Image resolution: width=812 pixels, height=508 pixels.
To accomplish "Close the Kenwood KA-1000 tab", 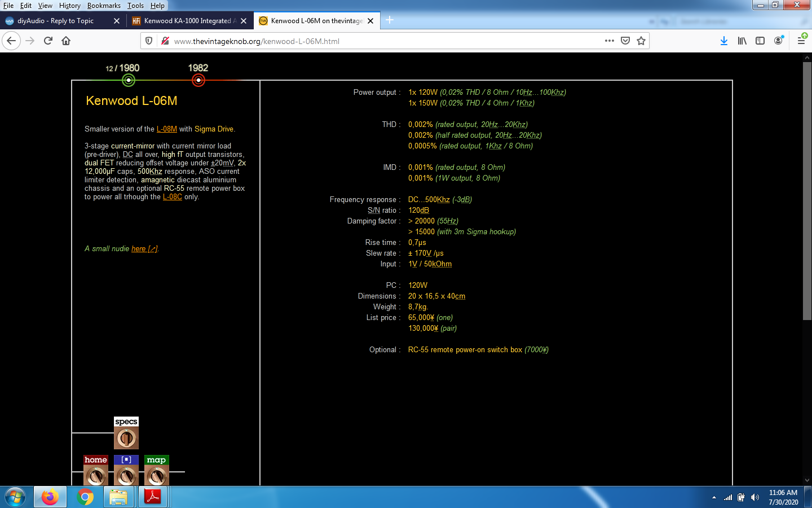I will (244, 21).
